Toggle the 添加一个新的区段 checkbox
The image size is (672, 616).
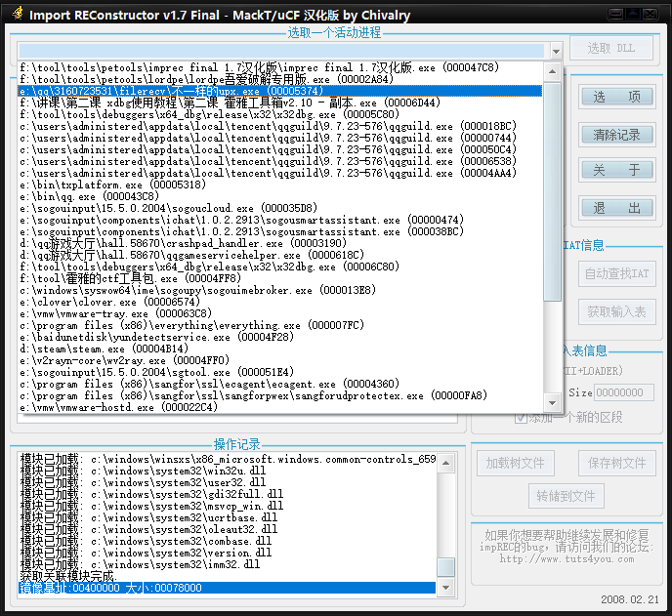point(522,417)
